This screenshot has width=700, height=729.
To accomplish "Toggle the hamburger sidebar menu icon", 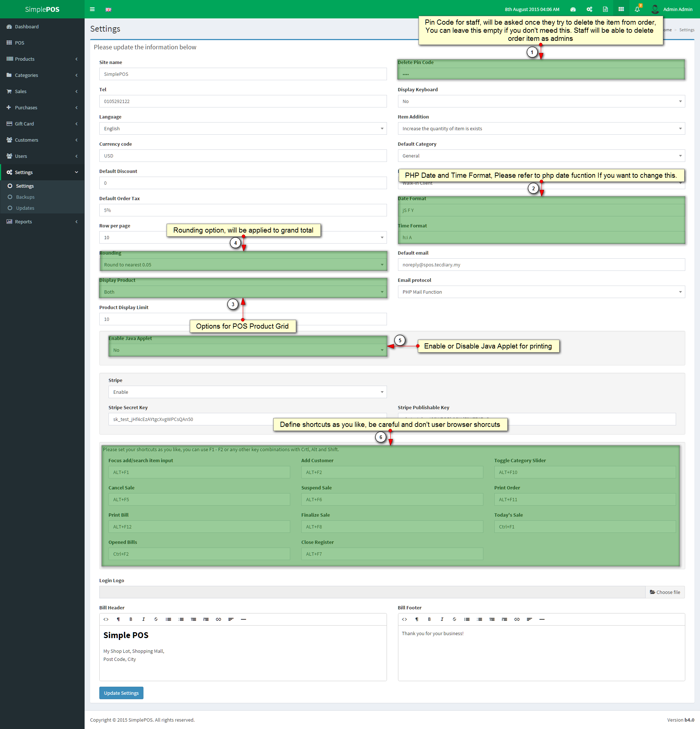I will [x=92, y=9].
